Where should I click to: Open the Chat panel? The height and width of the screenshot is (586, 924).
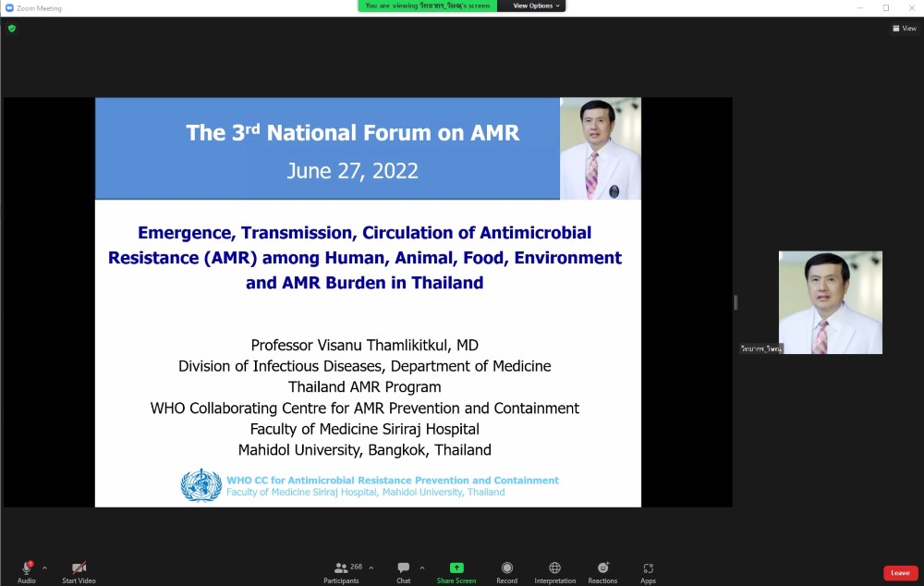(403, 568)
